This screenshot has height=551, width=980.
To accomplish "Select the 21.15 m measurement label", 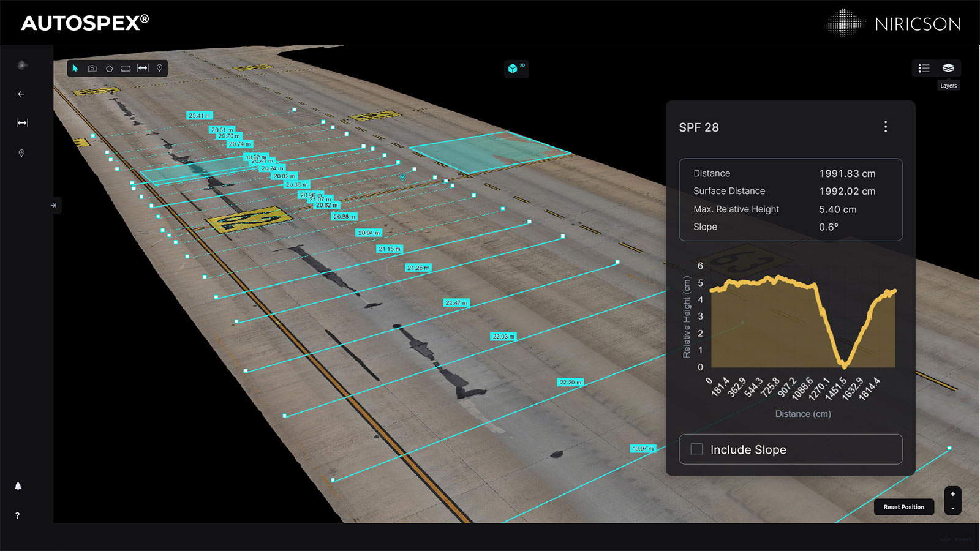I will (390, 249).
